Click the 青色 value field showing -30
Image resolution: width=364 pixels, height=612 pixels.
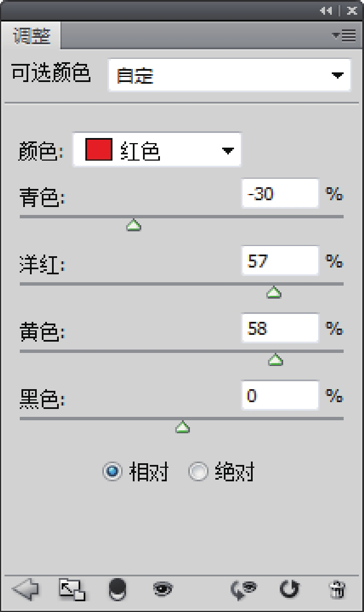tap(279, 195)
